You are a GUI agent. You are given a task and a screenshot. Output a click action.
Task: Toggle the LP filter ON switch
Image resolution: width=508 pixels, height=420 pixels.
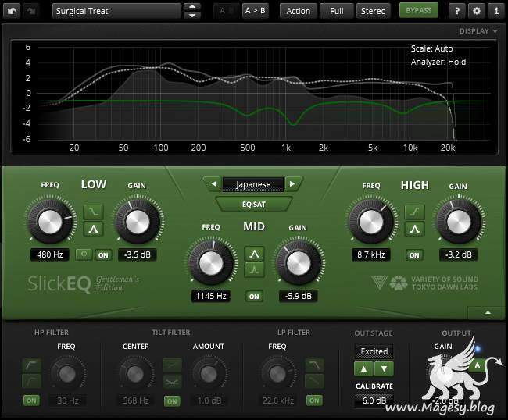[314, 400]
